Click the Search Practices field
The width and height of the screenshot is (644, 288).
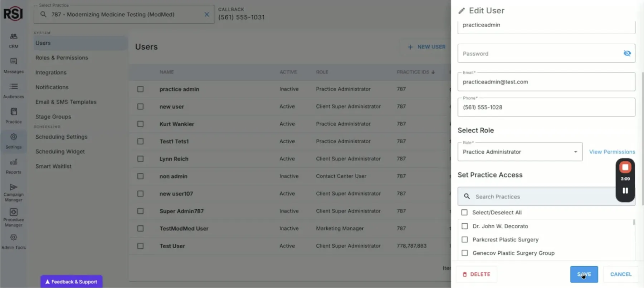coord(537,197)
